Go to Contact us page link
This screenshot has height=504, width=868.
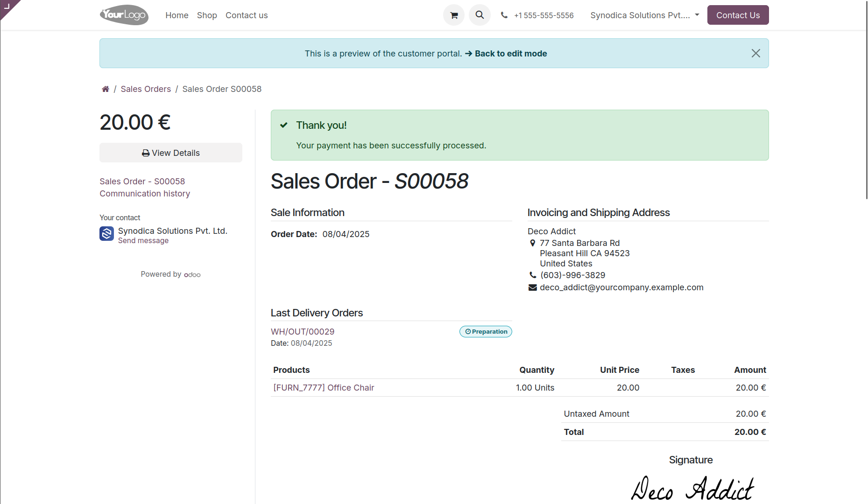click(x=247, y=15)
